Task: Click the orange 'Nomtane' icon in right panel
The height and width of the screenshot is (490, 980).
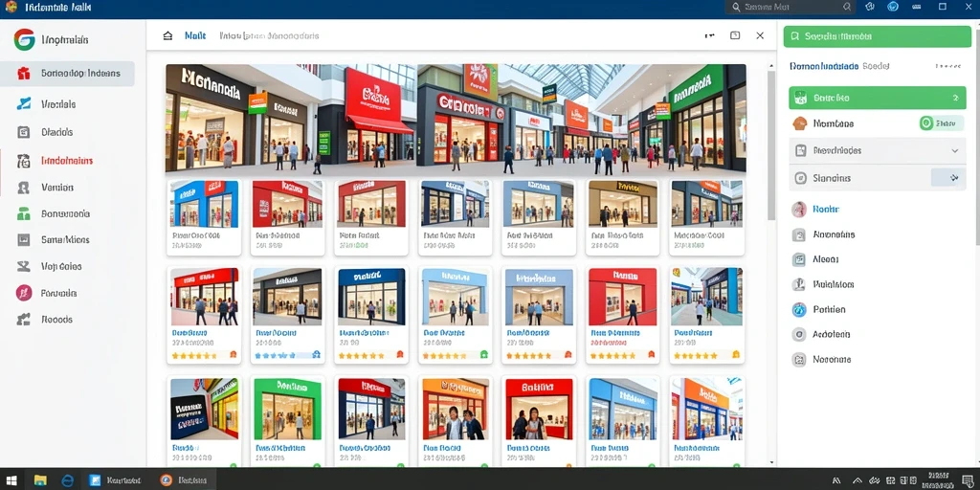Action: 799,123
